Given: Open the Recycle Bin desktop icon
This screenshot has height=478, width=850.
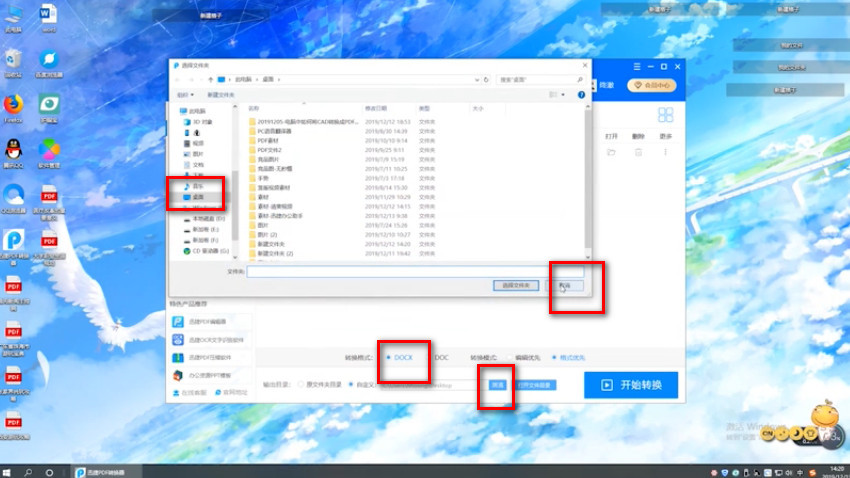Looking at the screenshot, I should click(14, 63).
